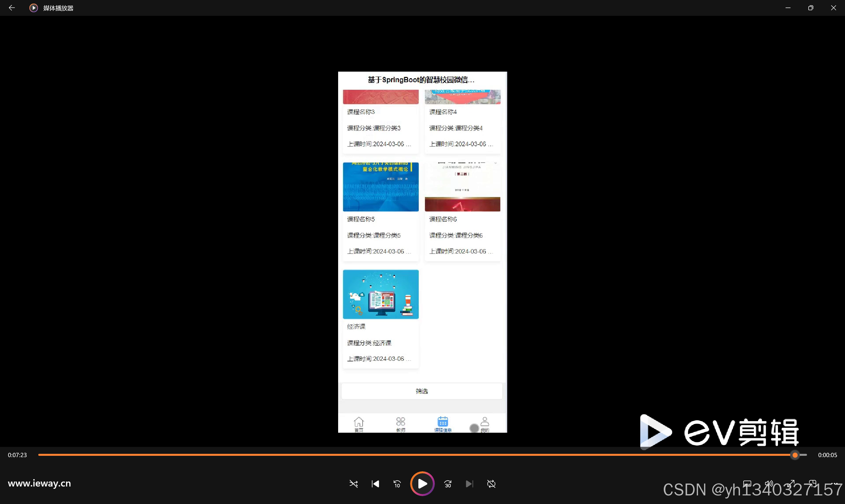
Task: Click the 筛选 filter button
Action: [422, 391]
